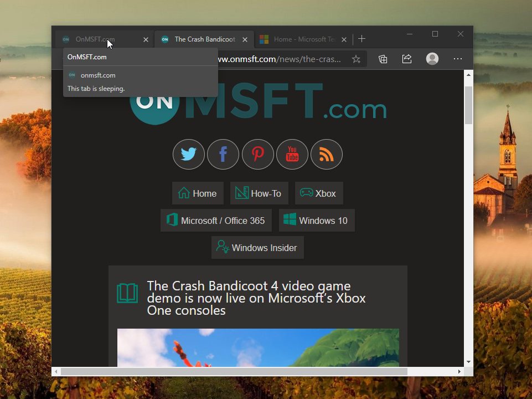Click the Share icon in toolbar

(407, 59)
